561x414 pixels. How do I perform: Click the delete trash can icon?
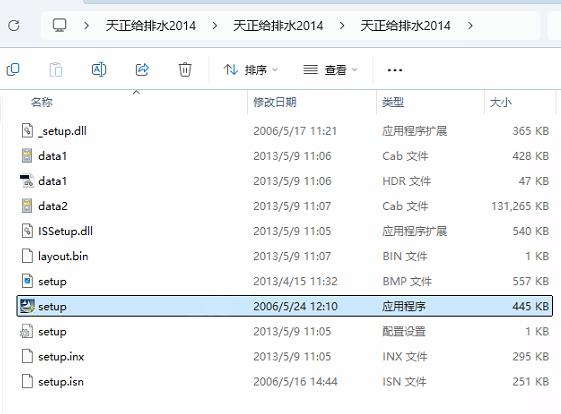pos(185,69)
